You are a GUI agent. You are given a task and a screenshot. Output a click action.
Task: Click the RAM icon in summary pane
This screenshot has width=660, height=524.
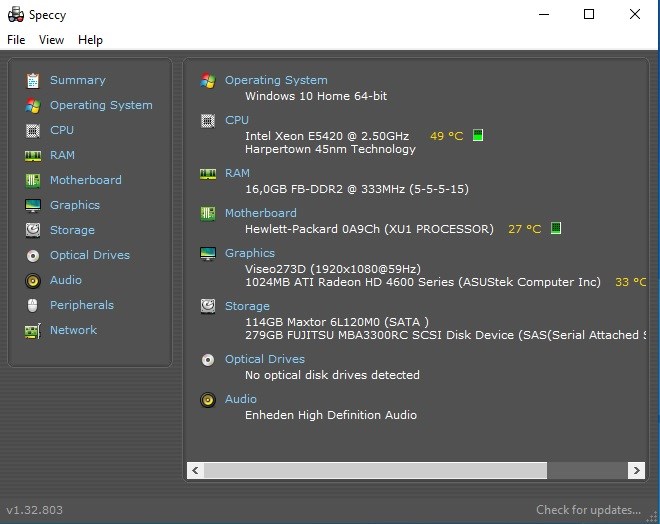(x=208, y=173)
